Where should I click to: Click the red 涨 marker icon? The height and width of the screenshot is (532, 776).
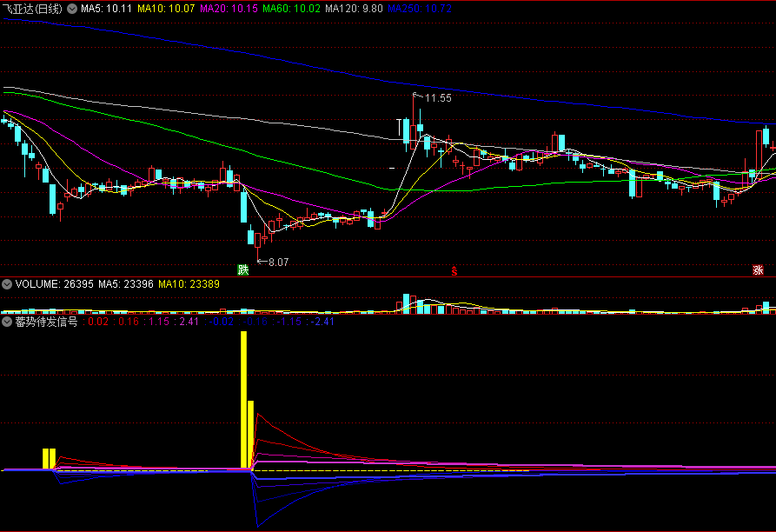(758, 269)
